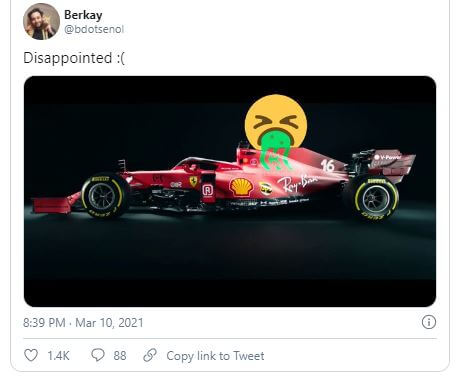This screenshot has height=378, width=462.
Task: Click the rear Pirelli wheel of the car
Action: (376, 199)
